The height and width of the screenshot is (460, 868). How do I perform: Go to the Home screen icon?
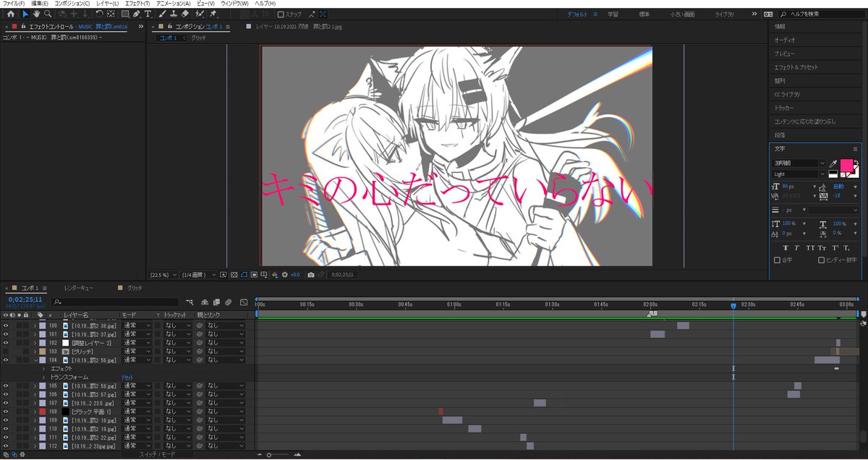tap(10, 14)
